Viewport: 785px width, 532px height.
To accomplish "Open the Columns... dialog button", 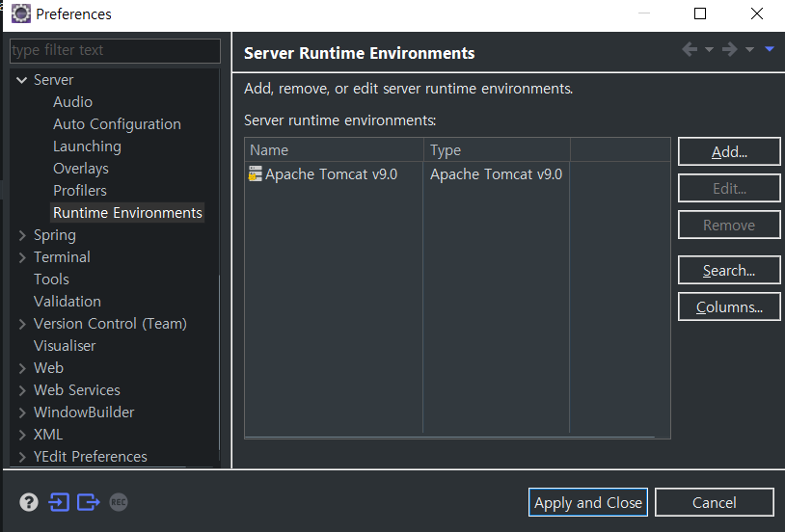I will [729, 306].
